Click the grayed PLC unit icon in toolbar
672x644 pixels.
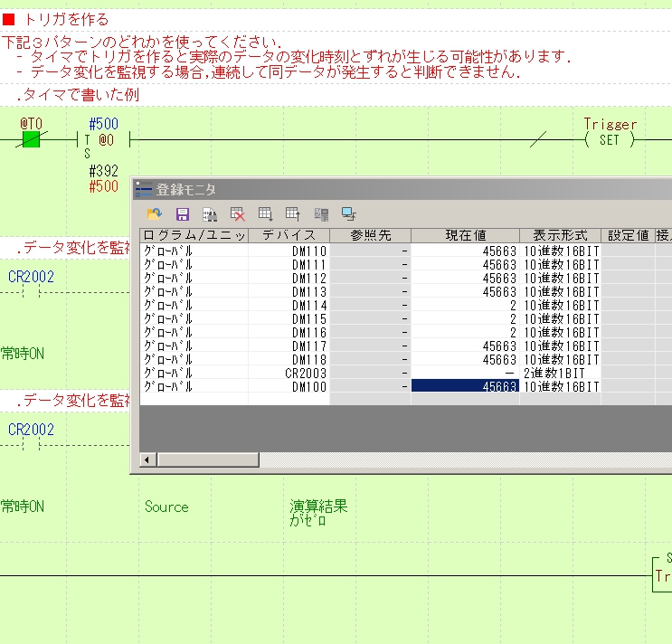(321, 214)
